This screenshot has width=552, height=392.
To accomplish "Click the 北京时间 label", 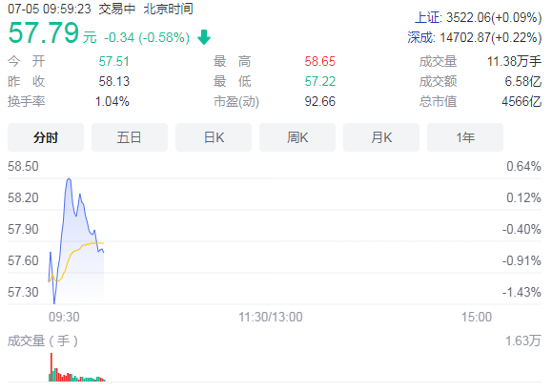I will pos(168,9).
